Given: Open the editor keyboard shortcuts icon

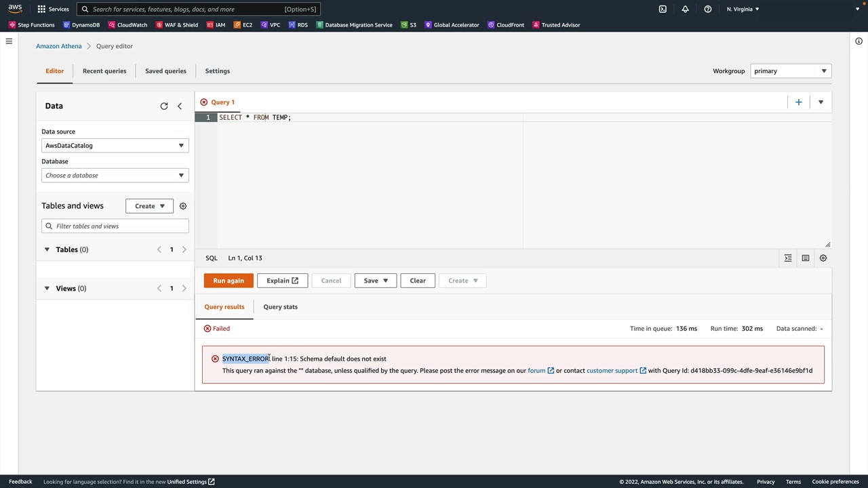Looking at the screenshot, I should 806,258.
